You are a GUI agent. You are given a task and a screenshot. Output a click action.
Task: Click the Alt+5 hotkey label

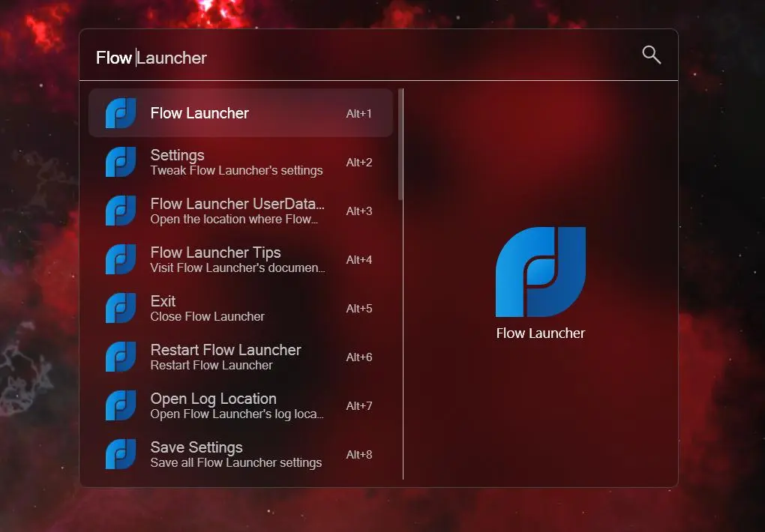(359, 309)
